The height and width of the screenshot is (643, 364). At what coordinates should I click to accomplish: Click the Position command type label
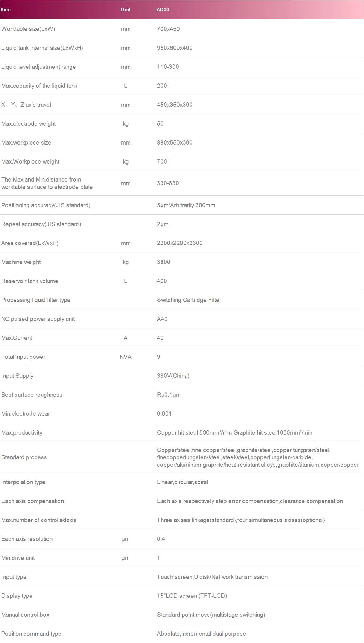pos(31,634)
